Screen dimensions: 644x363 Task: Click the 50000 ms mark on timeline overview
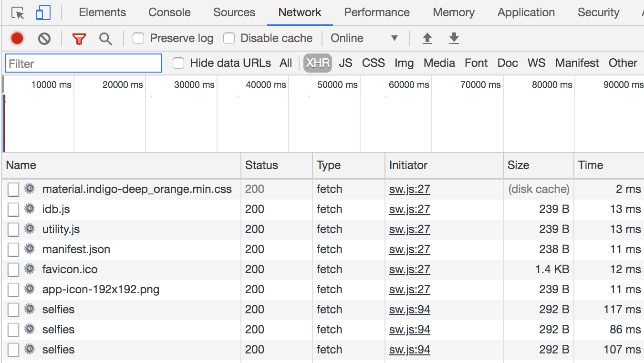click(337, 85)
